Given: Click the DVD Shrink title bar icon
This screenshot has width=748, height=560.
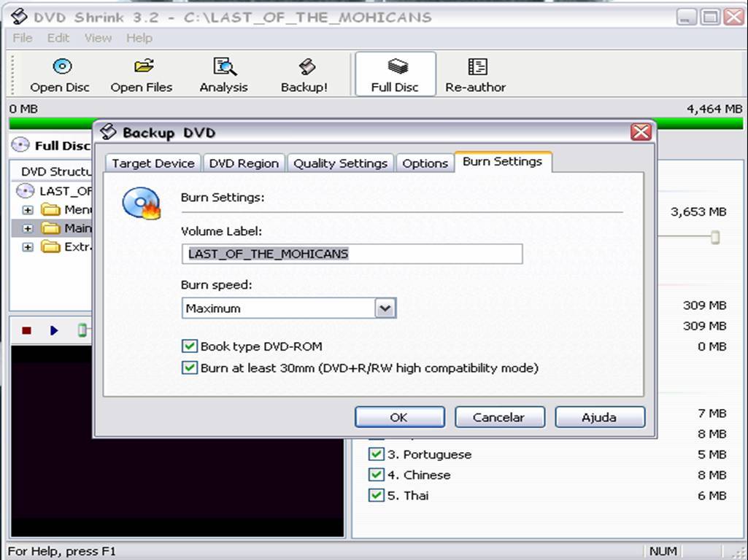Looking at the screenshot, I should tap(19, 17).
